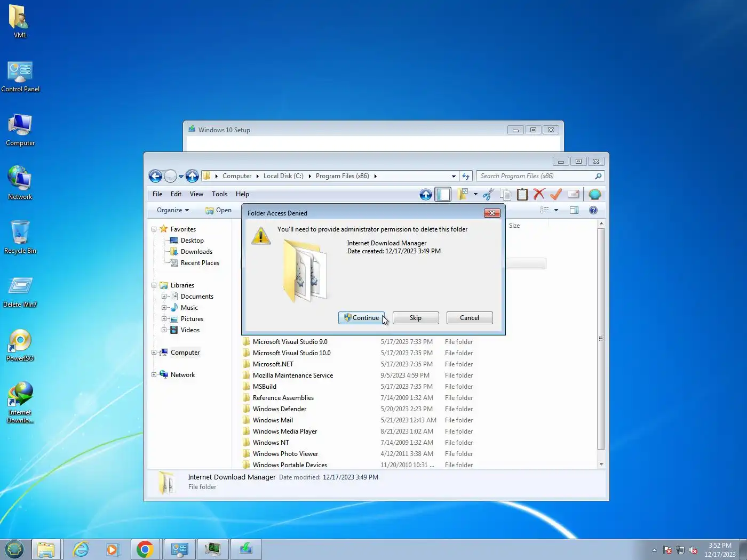
Task: Click the mail envelope toolbar icon
Action: click(x=573, y=194)
